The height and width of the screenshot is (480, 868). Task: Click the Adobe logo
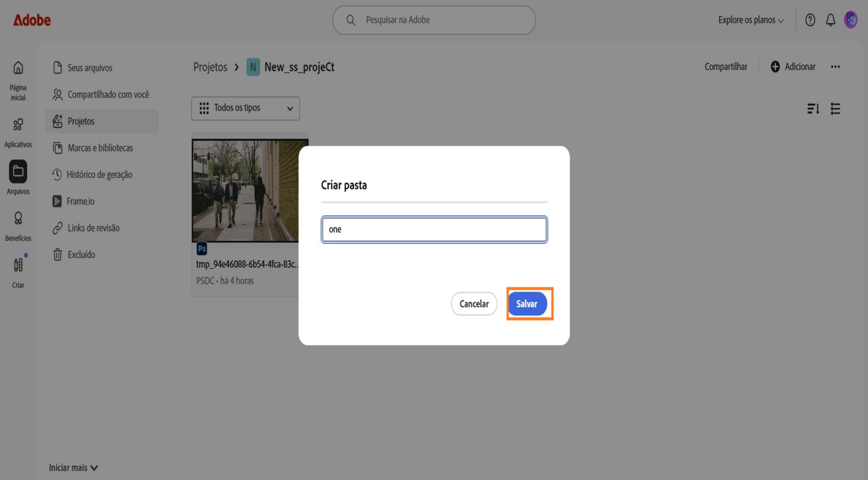32,20
